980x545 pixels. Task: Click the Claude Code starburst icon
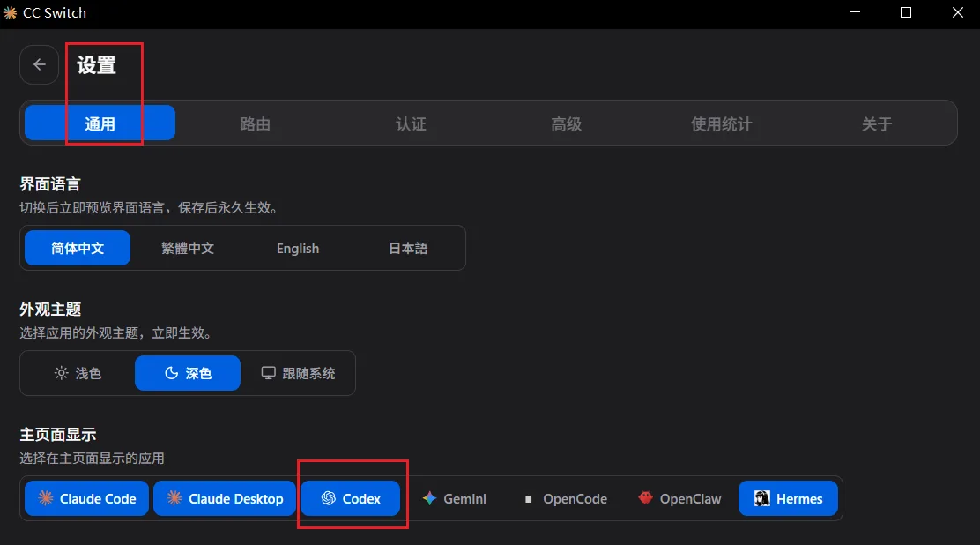click(x=46, y=498)
